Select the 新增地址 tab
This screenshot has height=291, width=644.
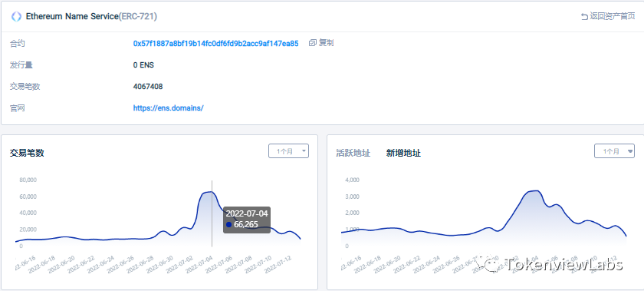click(403, 153)
